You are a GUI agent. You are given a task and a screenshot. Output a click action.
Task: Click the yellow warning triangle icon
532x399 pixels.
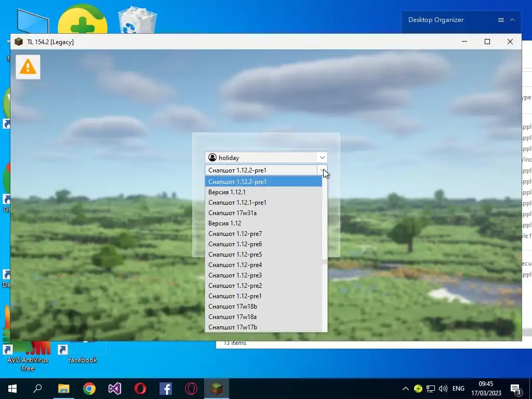point(28,67)
